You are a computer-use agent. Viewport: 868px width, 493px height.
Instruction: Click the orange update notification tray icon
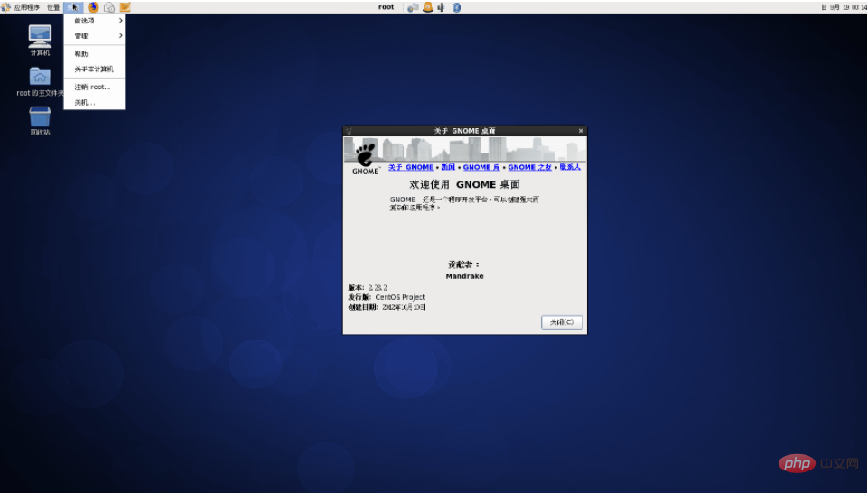click(427, 7)
